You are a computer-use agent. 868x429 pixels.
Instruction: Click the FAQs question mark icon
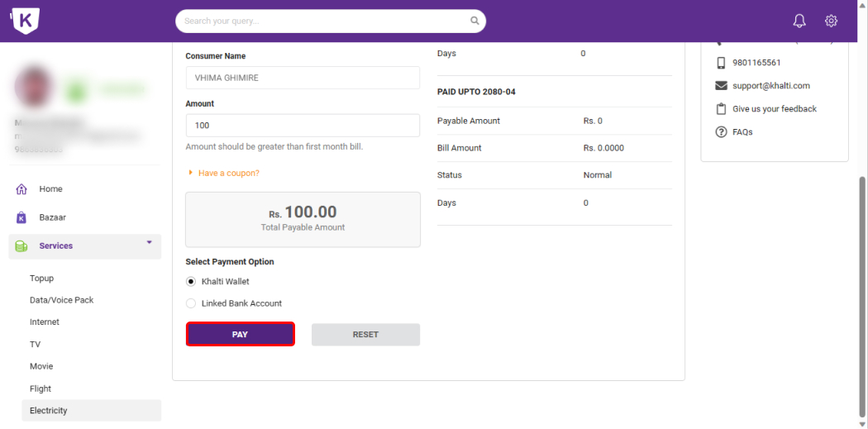point(721,131)
